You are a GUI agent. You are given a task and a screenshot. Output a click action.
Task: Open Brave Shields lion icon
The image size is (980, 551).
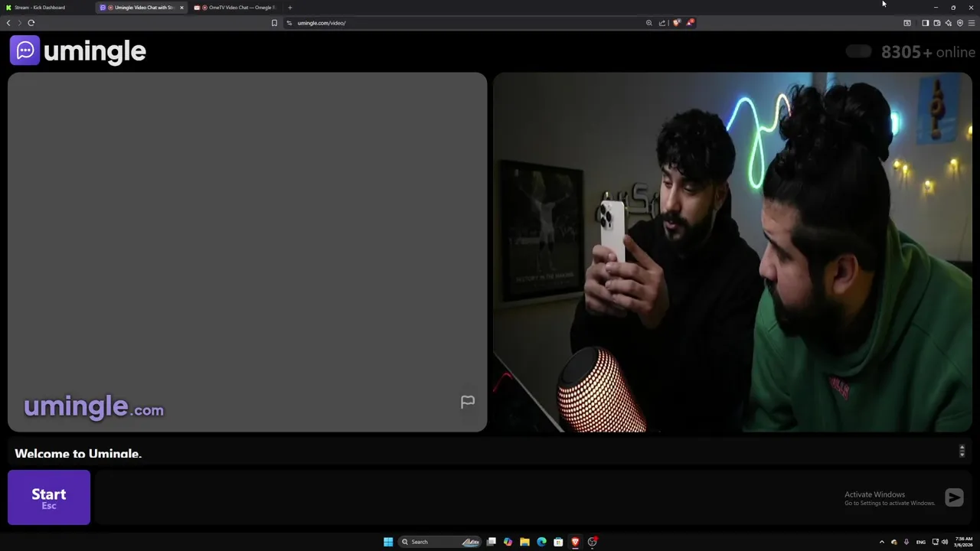point(676,23)
